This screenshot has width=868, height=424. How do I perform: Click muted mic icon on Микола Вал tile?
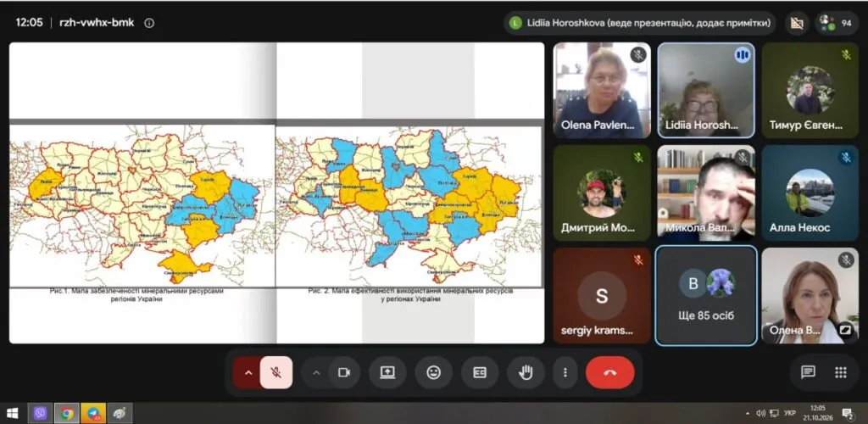coord(742,158)
